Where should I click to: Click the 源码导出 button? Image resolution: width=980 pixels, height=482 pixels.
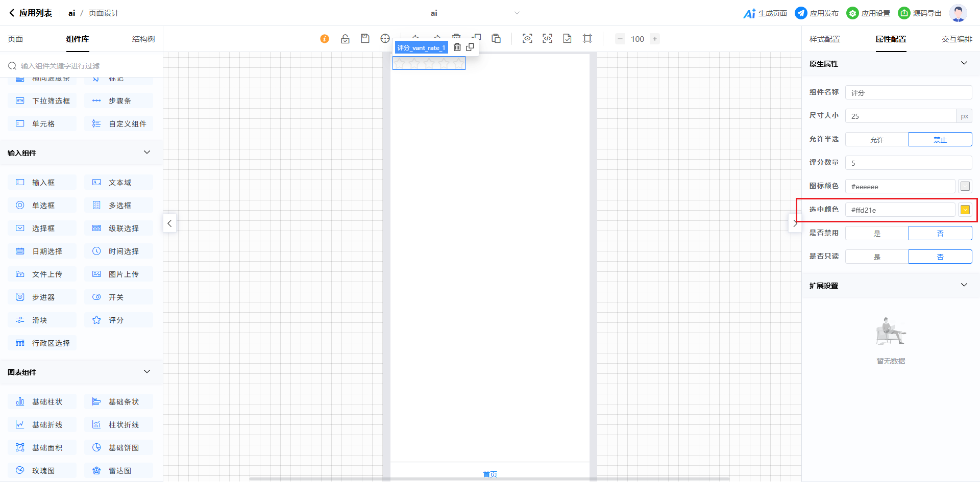pos(920,13)
